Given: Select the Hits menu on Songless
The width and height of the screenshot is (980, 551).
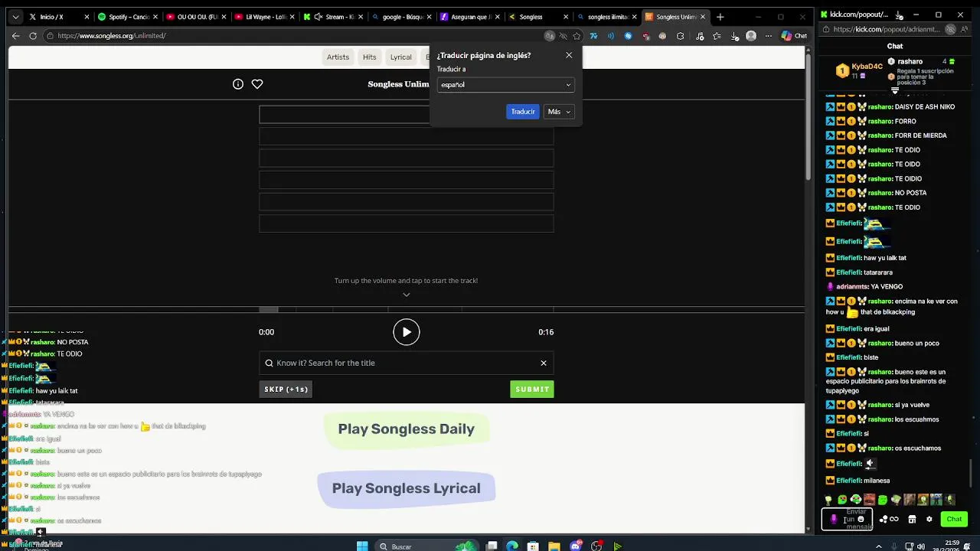Looking at the screenshot, I should 370,57.
